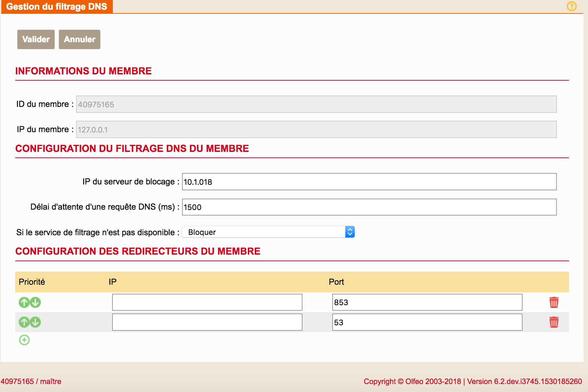Edit the port field containing 53
The image size is (588, 392).
427,322
